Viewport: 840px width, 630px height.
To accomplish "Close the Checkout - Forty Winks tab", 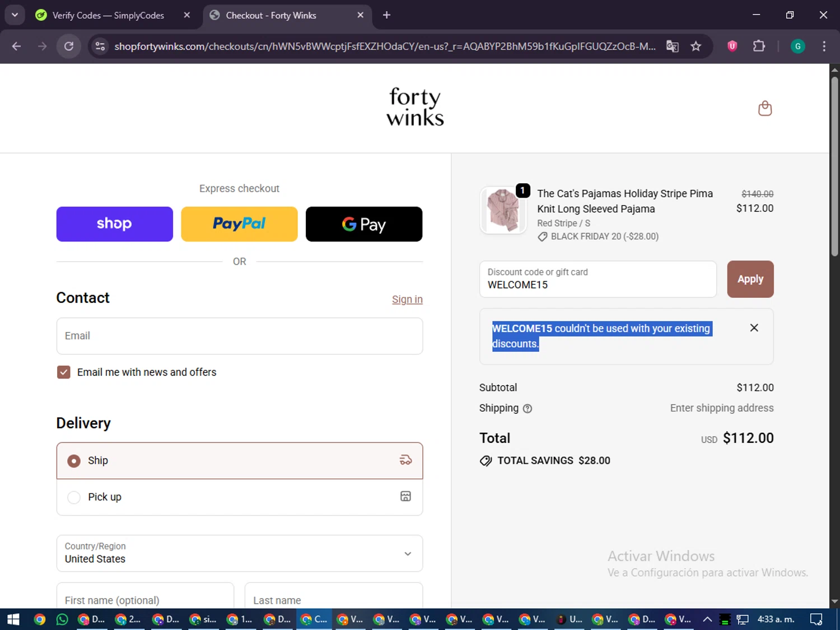I will 361,15.
